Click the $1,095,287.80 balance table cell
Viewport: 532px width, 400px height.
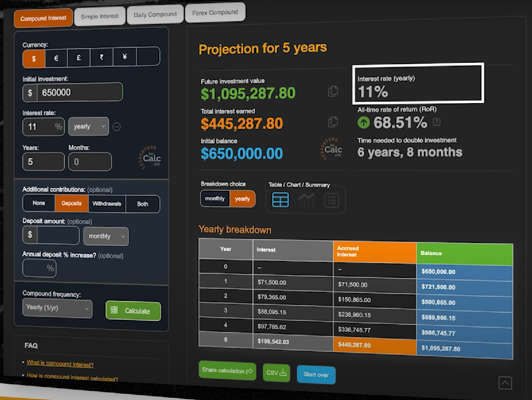[x=465, y=349]
